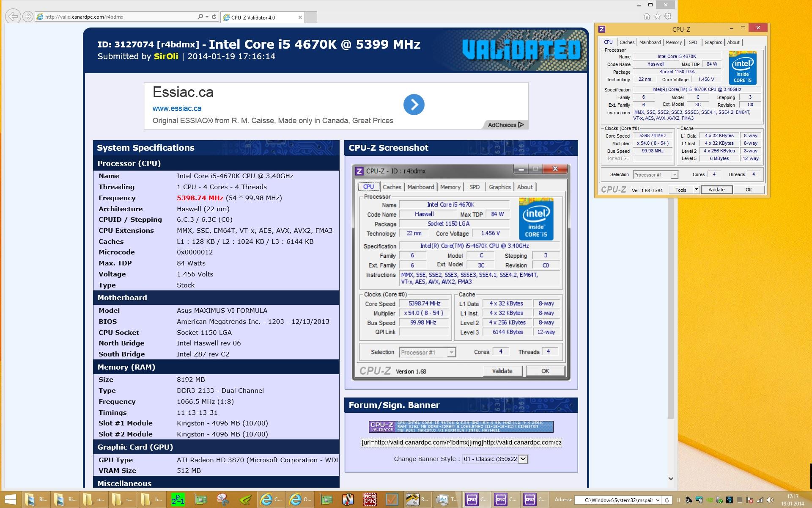The width and height of the screenshot is (812, 508).
Task: Click the network signal tray icon
Action: [760, 500]
